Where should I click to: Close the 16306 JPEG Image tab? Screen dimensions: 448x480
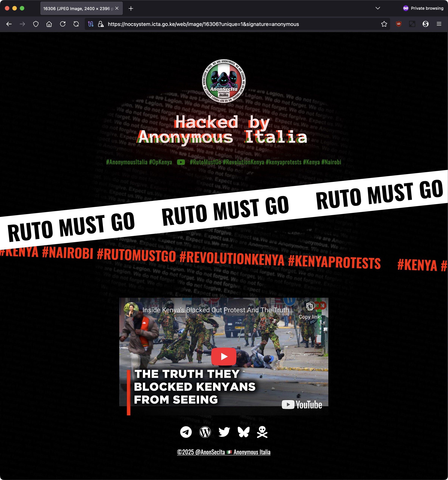point(117,8)
